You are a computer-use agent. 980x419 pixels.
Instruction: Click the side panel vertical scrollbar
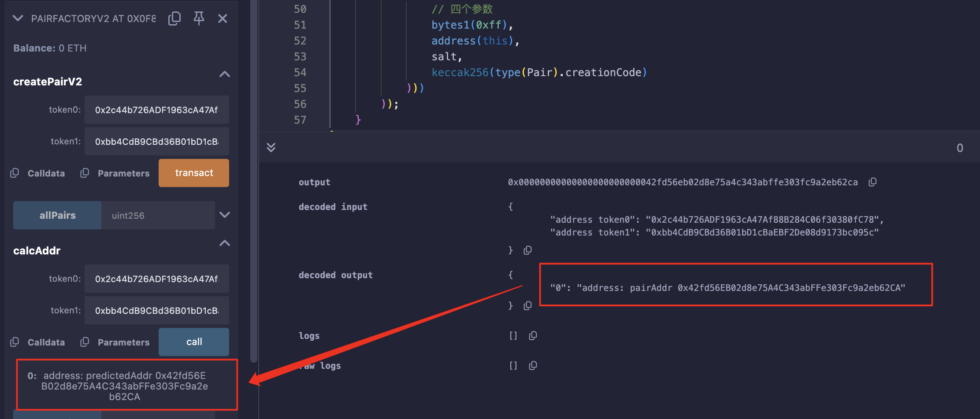(254, 180)
